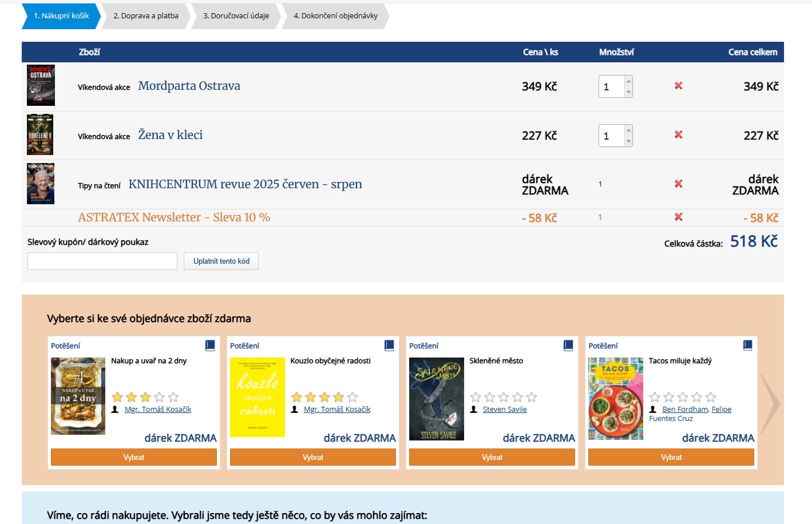Open the Doručovací údaje step
This screenshot has width=812, height=524.
pyautogui.click(x=236, y=16)
